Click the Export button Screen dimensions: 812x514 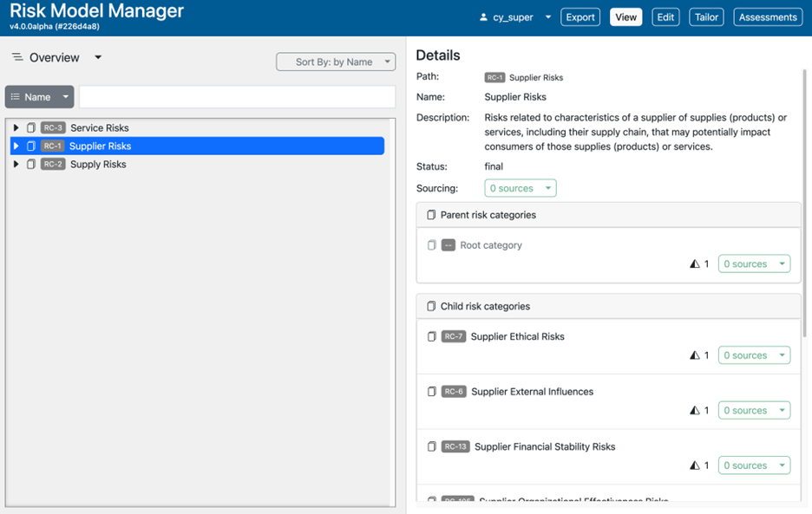click(580, 17)
